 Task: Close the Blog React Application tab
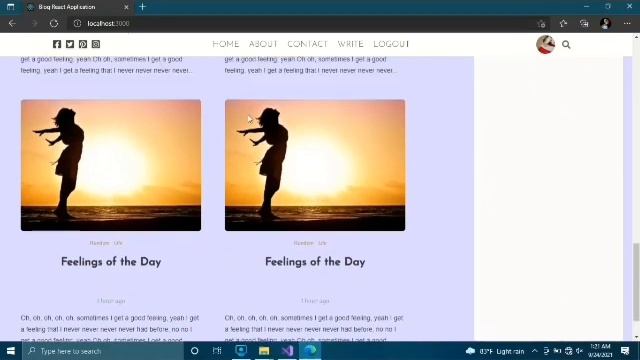point(126,7)
